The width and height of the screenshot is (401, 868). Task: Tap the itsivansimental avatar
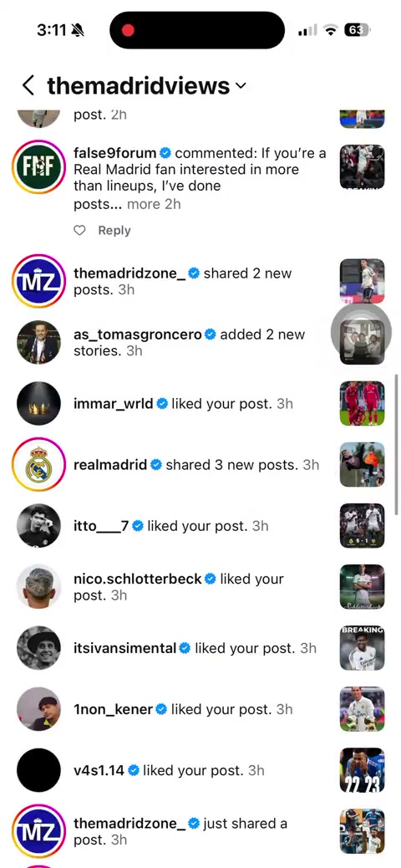pyautogui.click(x=38, y=648)
